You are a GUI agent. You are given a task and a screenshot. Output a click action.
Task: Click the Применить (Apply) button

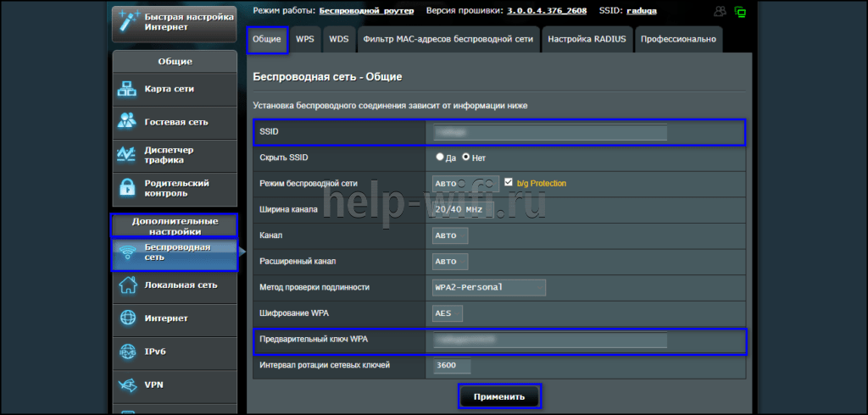pyautogui.click(x=499, y=396)
